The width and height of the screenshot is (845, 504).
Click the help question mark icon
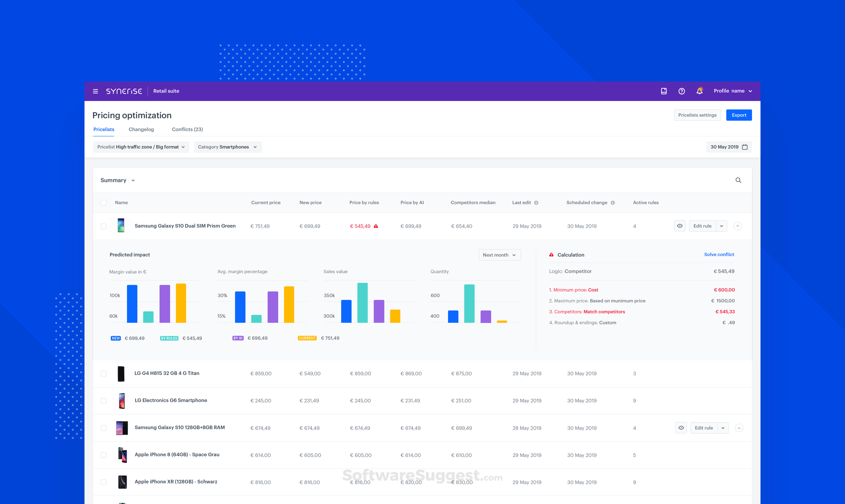tap(682, 91)
